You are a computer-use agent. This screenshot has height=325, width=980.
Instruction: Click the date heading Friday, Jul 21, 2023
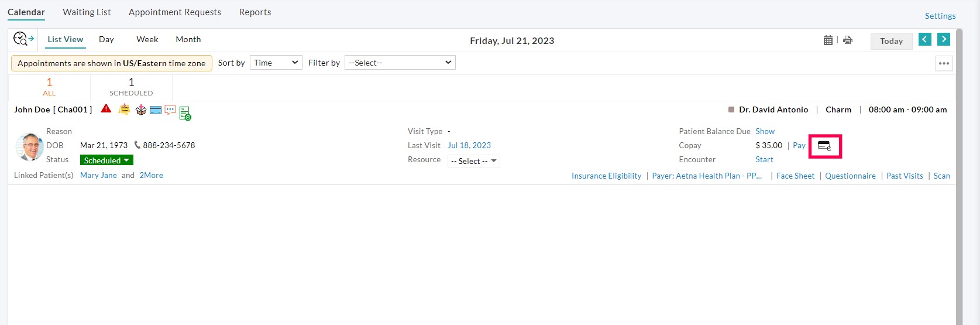click(x=512, y=40)
